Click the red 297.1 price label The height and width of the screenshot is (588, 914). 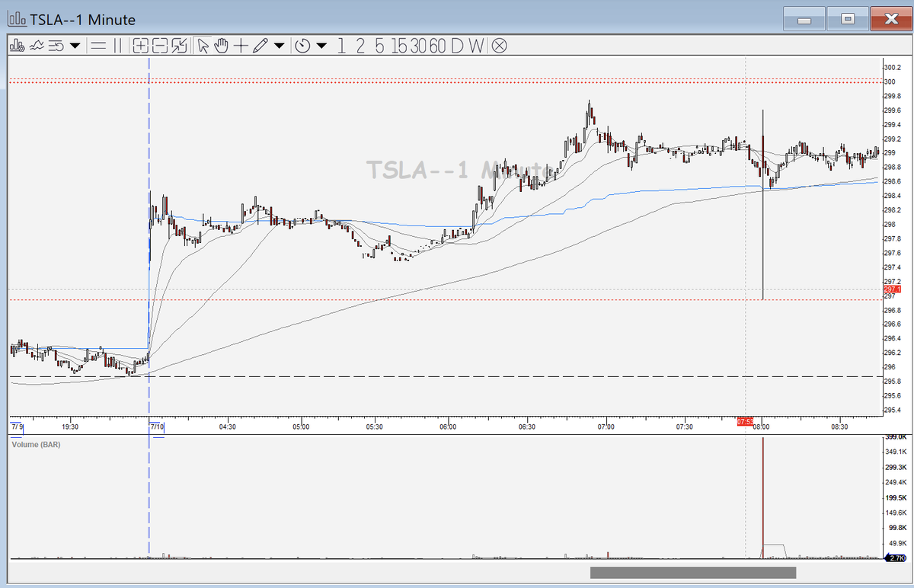892,289
